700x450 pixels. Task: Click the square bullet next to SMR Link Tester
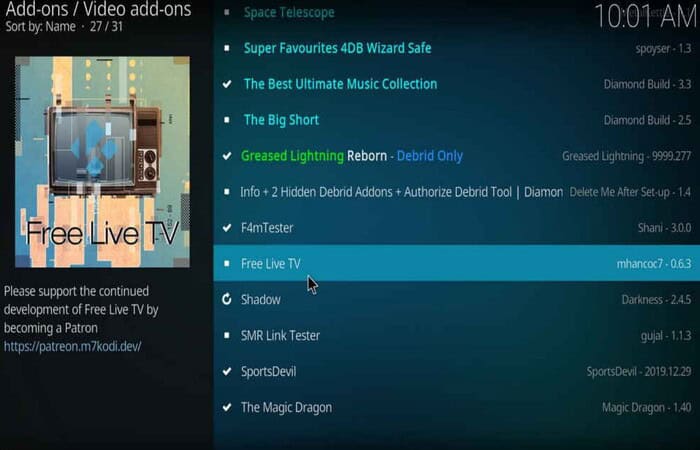pyautogui.click(x=227, y=335)
